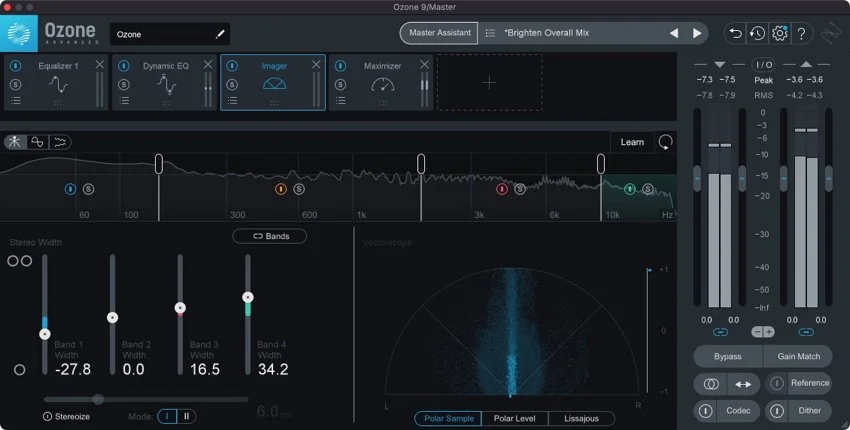This screenshot has width=850, height=430.
Task: Select second spectrum view mode icon
Action: (37, 142)
